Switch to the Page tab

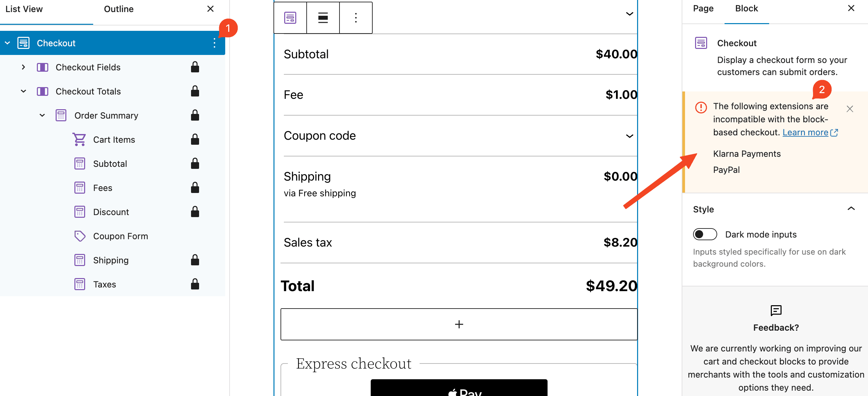pyautogui.click(x=703, y=8)
